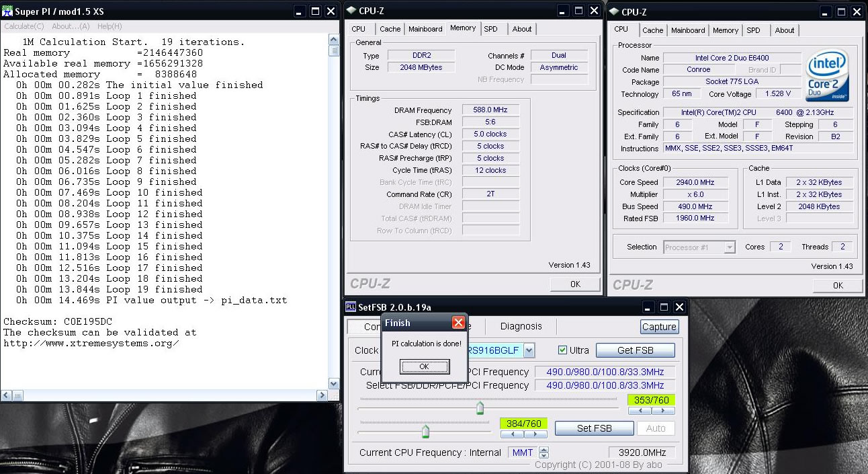
Task: Click OK in the Finish dialog
Action: (x=424, y=366)
